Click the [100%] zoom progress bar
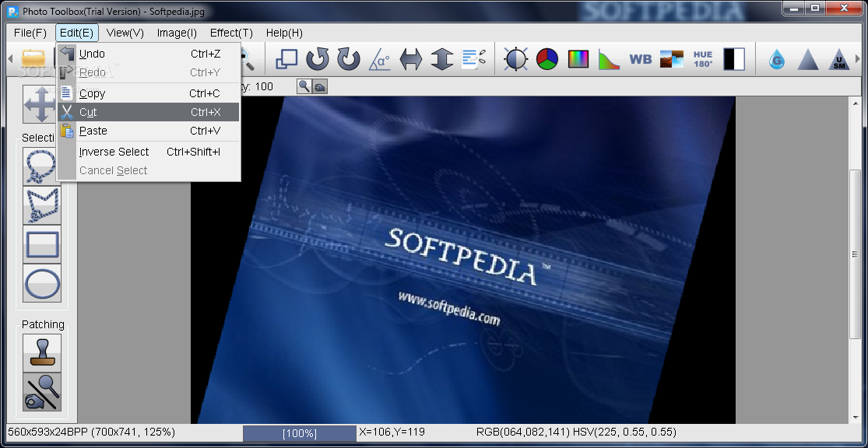Viewport: 868px width, 448px height. click(300, 433)
